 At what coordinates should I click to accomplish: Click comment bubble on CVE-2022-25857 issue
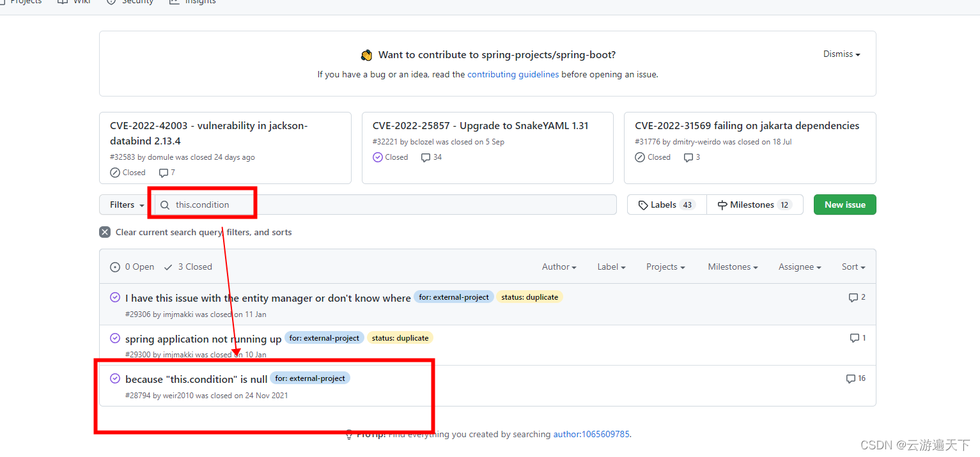425,157
